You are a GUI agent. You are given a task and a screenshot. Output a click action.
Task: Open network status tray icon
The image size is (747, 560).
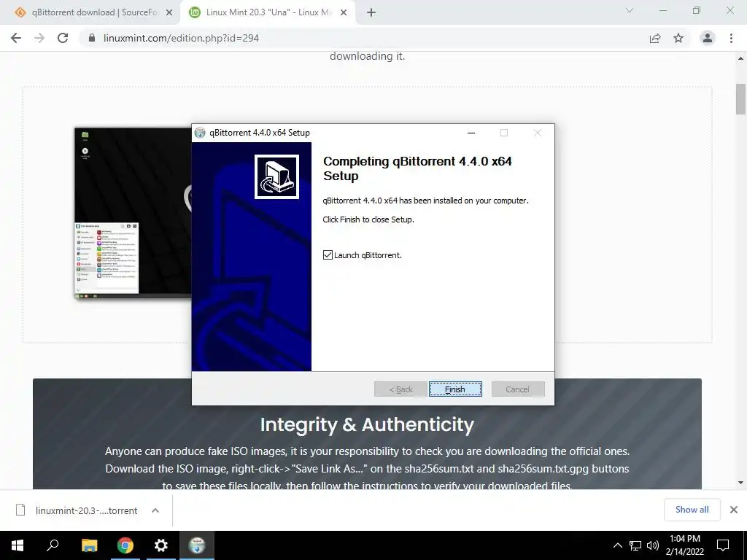point(635,545)
